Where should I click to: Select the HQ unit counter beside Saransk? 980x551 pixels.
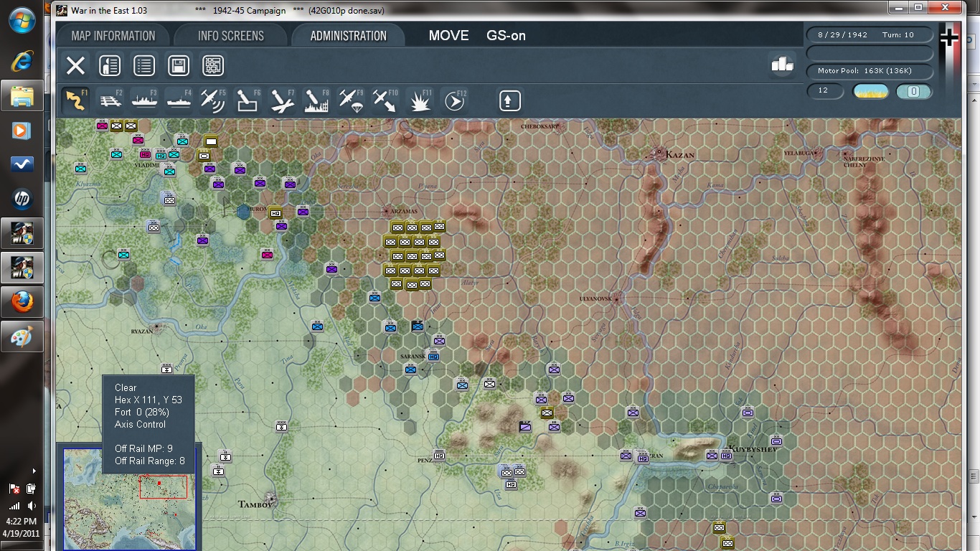433,355
